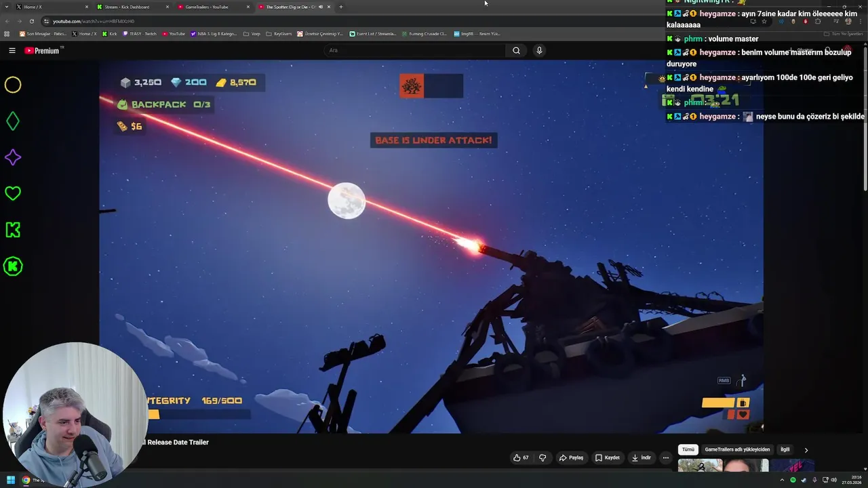Open the YouTube bookmark in bookmarks bar

174,33
